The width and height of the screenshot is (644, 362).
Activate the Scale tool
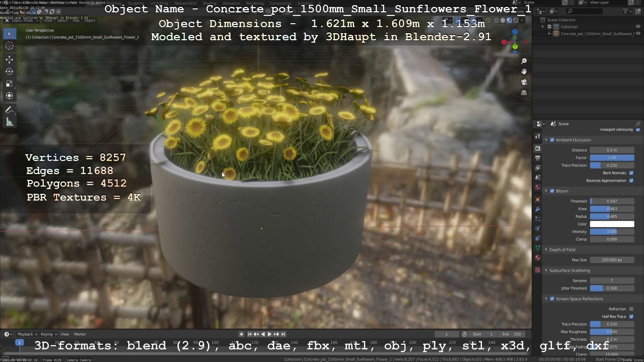pos(9,84)
